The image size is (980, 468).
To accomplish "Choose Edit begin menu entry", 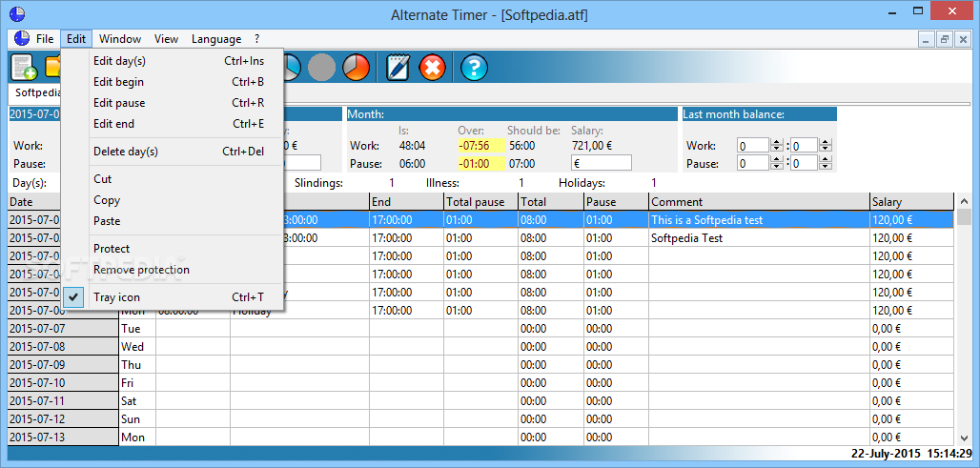I will 174,82.
